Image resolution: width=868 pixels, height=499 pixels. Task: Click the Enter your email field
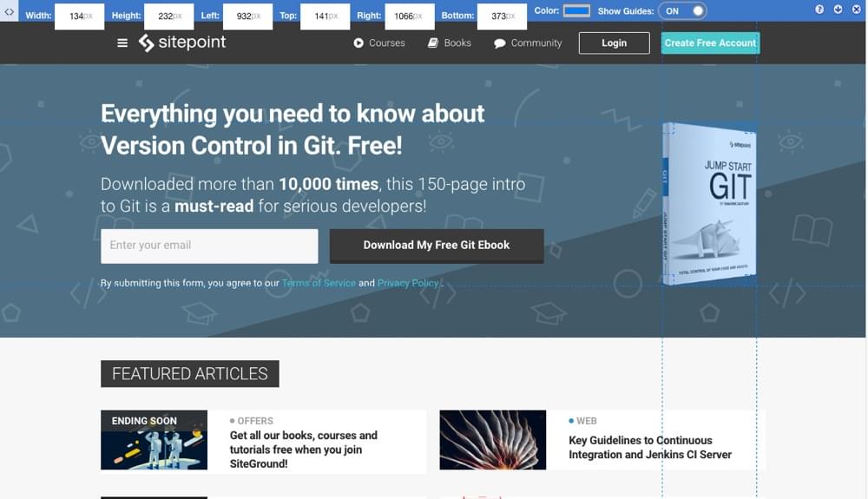(x=209, y=246)
